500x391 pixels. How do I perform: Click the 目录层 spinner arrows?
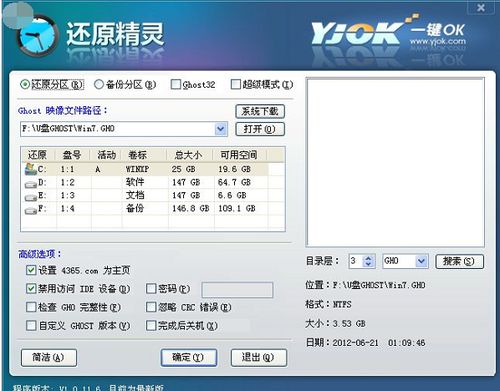[x=369, y=261]
